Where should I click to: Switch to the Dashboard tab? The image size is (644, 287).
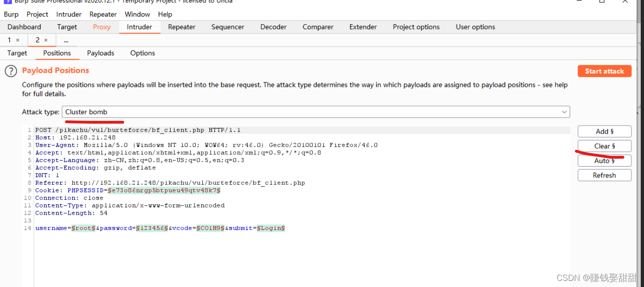tap(24, 27)
